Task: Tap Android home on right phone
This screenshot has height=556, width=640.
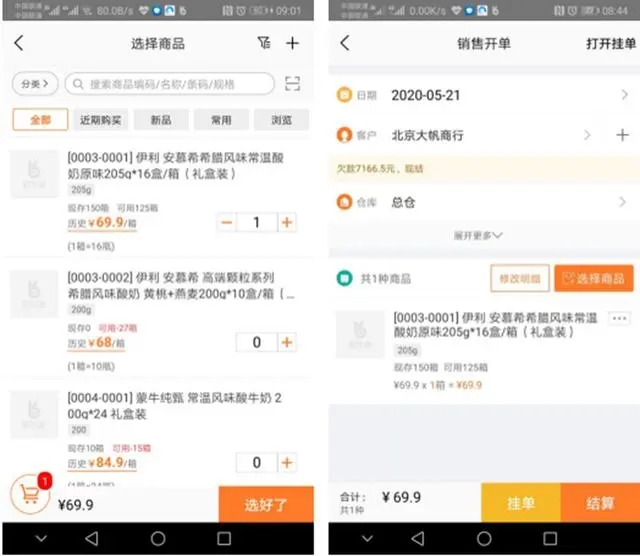Action: pyautogui.click(x=484, y=538)
